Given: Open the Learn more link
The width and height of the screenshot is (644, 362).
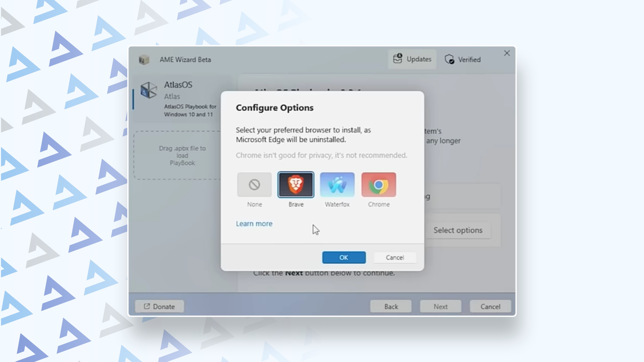Looking at the screenshot, I should [254, 224].
